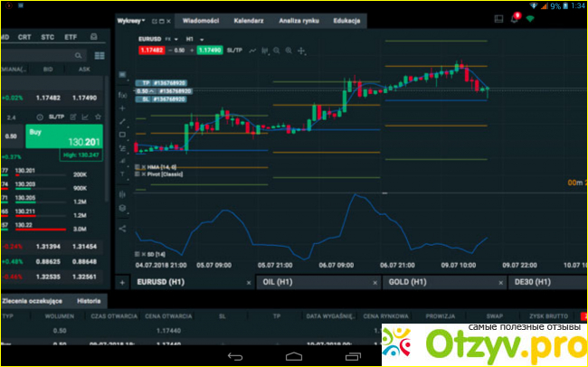The height and width of the screenshot is (367, 588).
Task: Open the Kalendarz tab
Action: pos(249,19)
